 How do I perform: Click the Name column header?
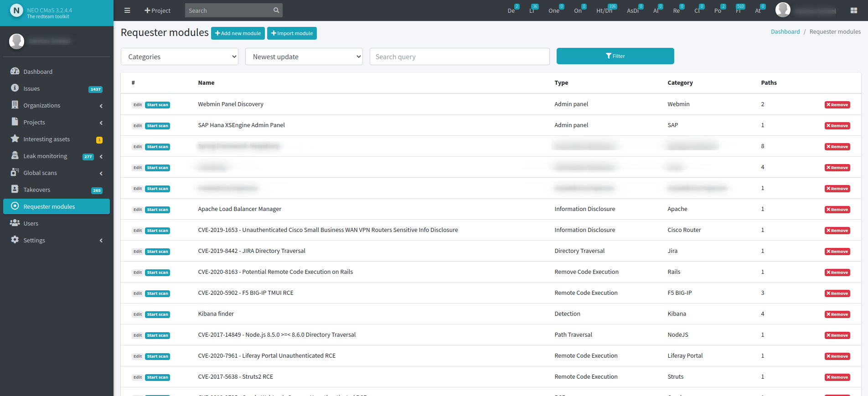[206, 82]
